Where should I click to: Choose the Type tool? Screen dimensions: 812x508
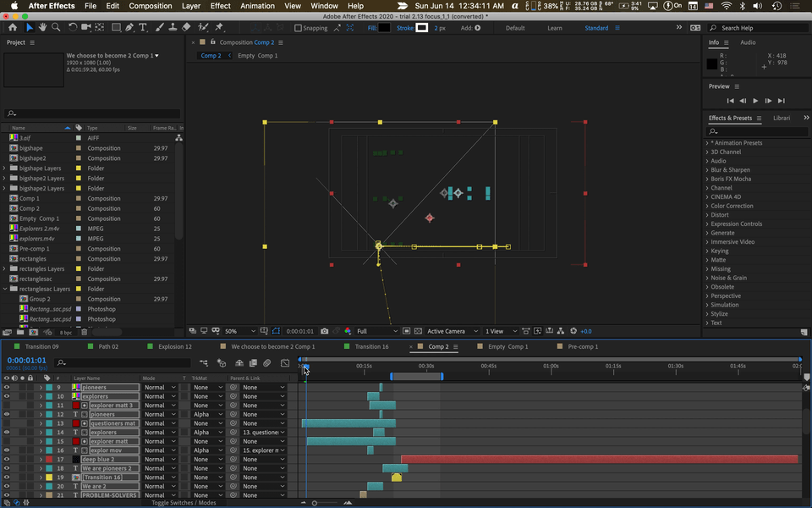click(x=143, y=27)
